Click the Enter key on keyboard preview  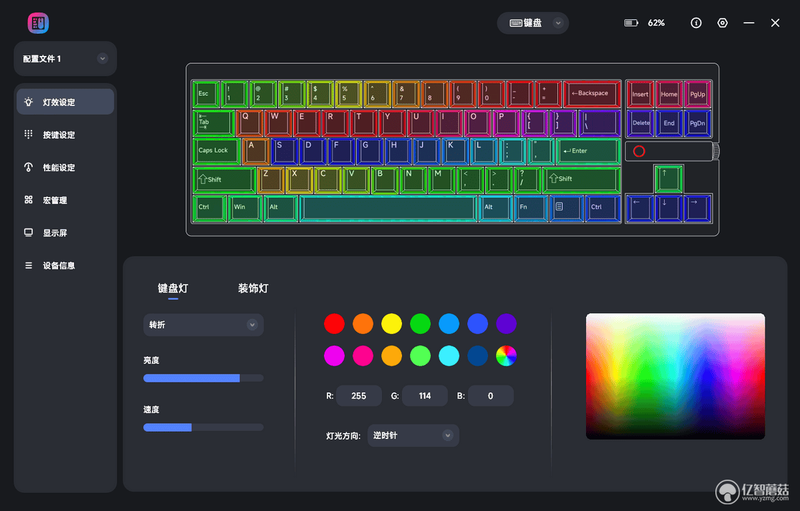coord(588,151)
